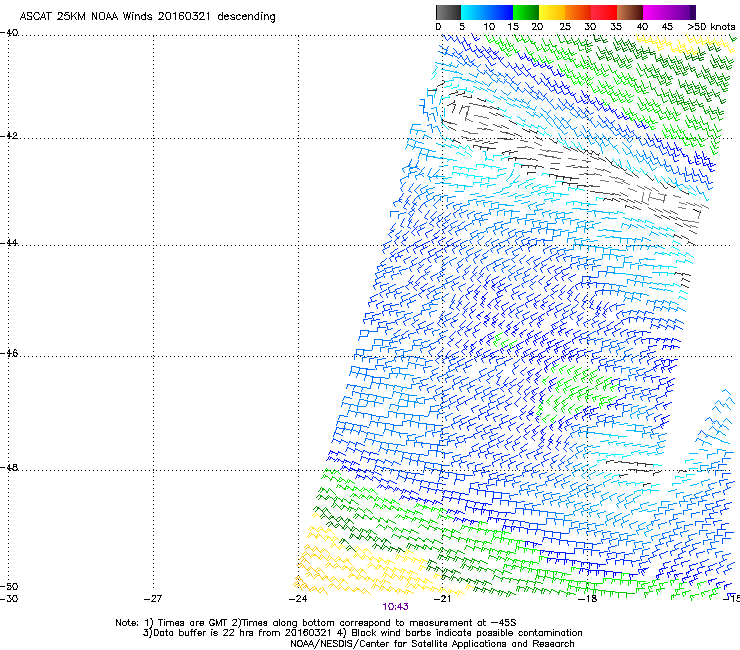The width and height of the screenshot is (740, 650).
Task: Click the legend label '25'
Action: point(565,27)
